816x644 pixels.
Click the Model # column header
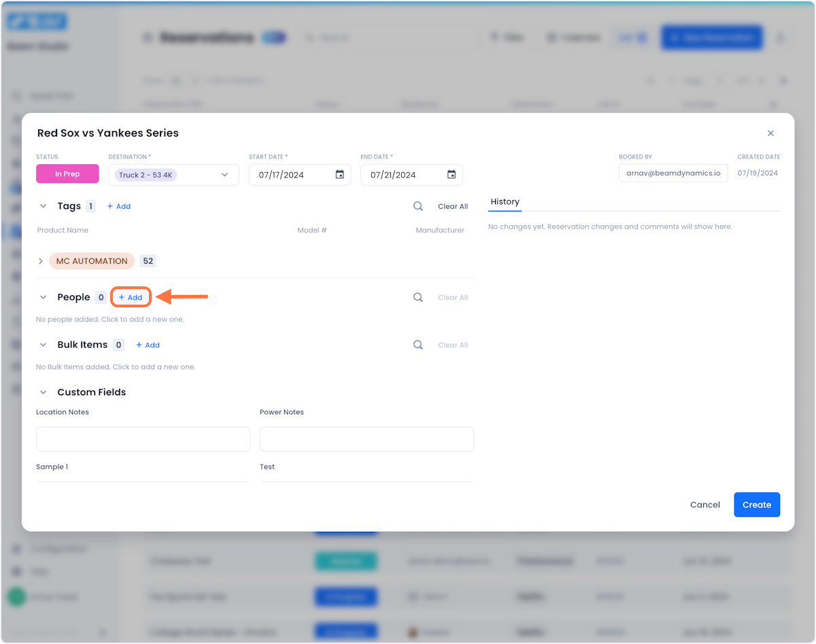312,231
